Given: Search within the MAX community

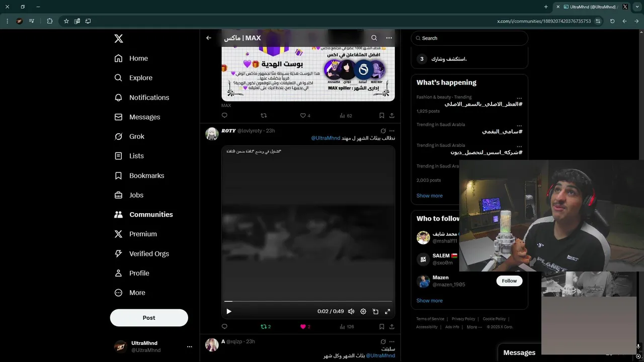Looking at the screenshot, I should (374, 38).
